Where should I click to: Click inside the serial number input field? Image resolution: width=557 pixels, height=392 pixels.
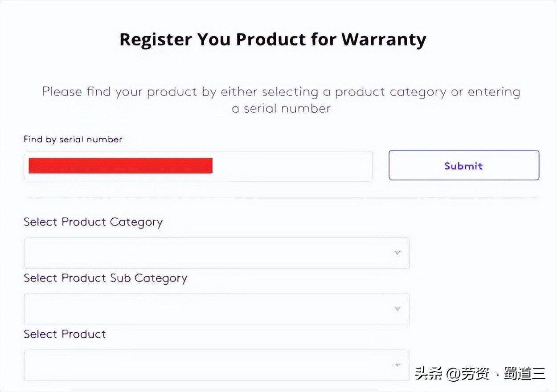point(290,166)
